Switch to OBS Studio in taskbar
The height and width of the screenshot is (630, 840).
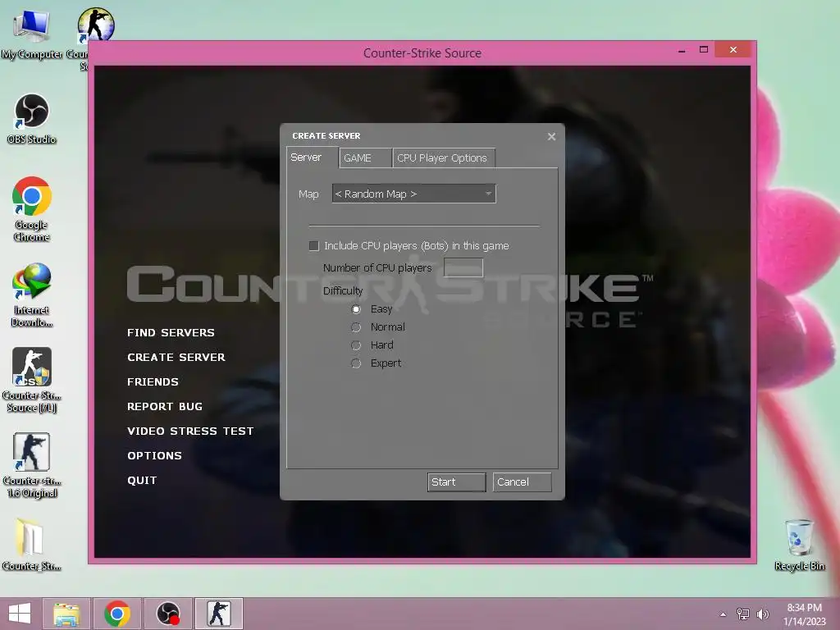tap(167, 614)
